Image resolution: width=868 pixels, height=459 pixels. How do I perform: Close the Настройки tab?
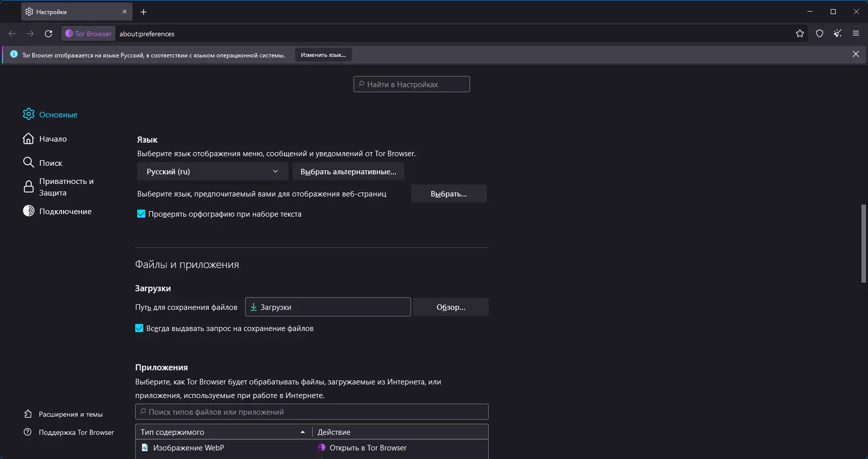[x=125, y=12]
